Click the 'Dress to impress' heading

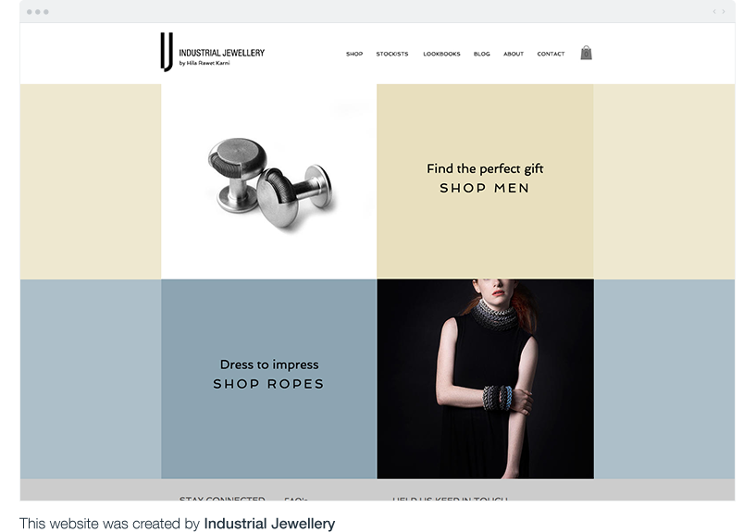pos(269,365)
